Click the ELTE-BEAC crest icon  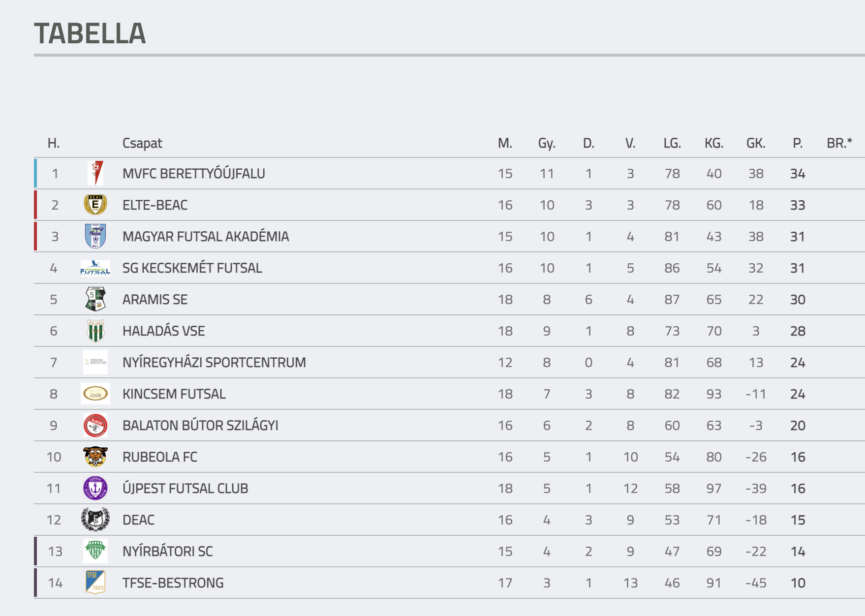point(95,205)
